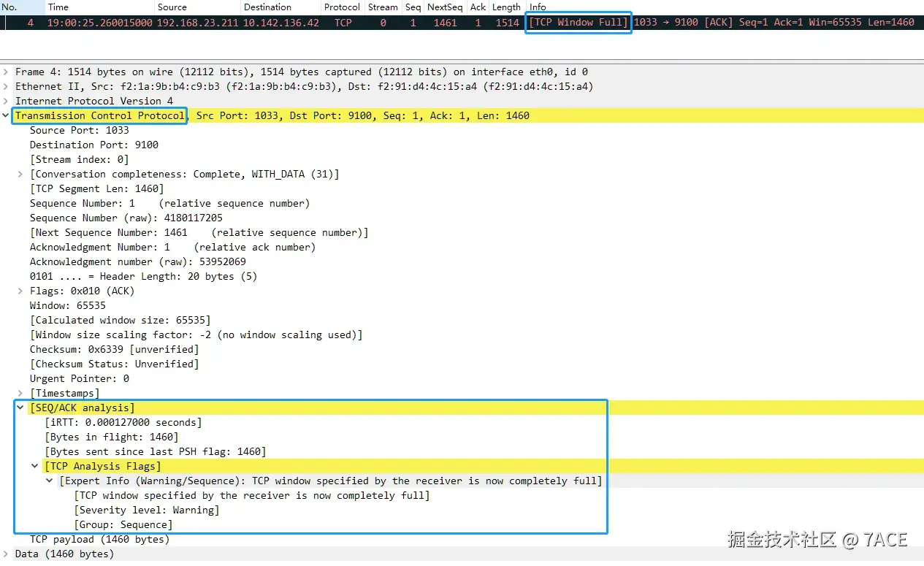Select Sequence Number (raw): 4180117205
The image size is (924, 566).
pyautogui.click(x=126, y=218)
